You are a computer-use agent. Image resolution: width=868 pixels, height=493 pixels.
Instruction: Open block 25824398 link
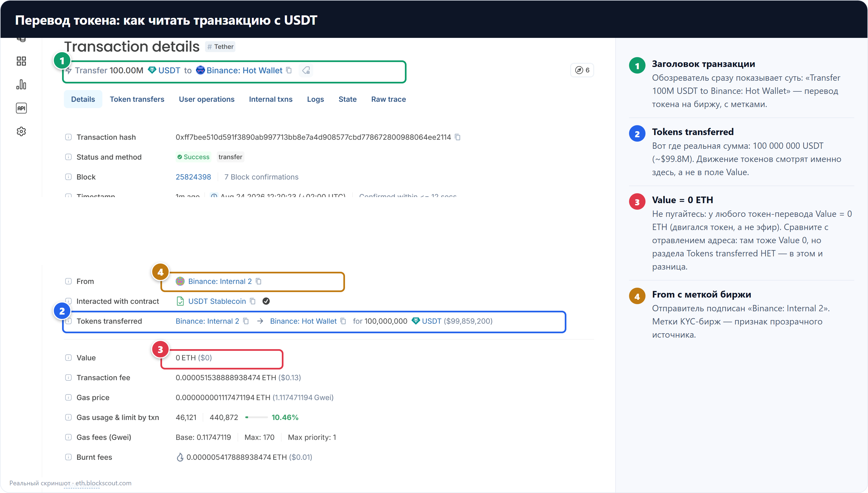193,177
